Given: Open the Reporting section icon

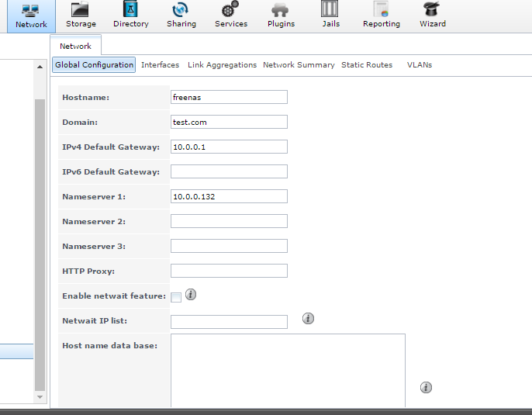Looking at the screenshot, I should point(381,11).
